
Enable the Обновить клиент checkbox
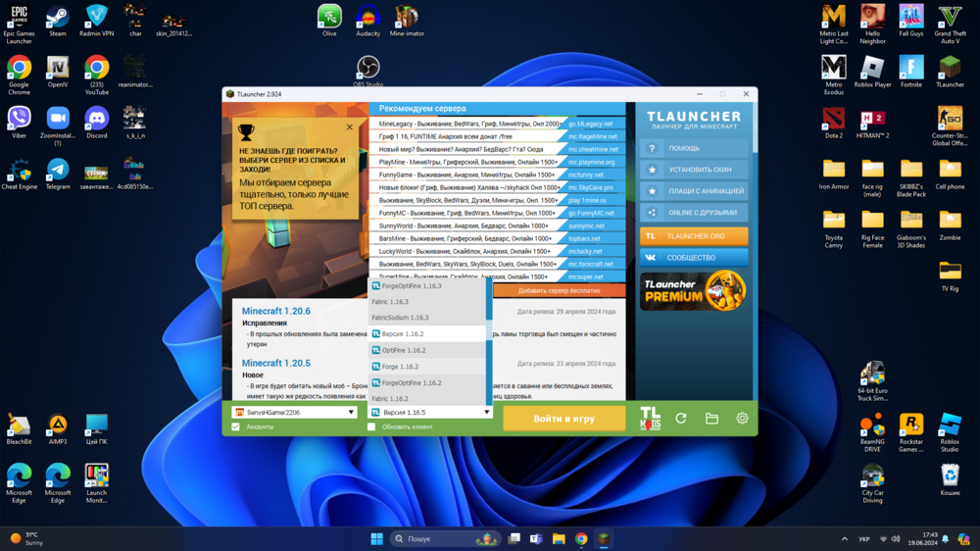[371, 427]
